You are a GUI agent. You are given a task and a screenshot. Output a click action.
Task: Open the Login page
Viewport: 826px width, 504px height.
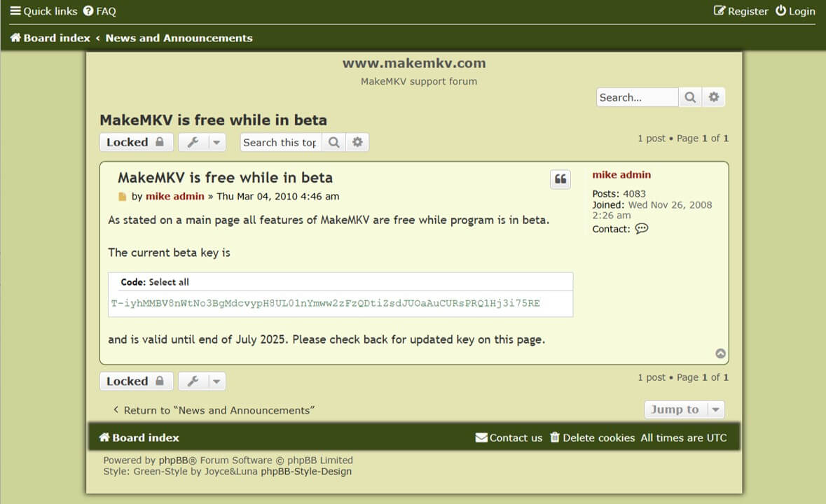(795, 11)
